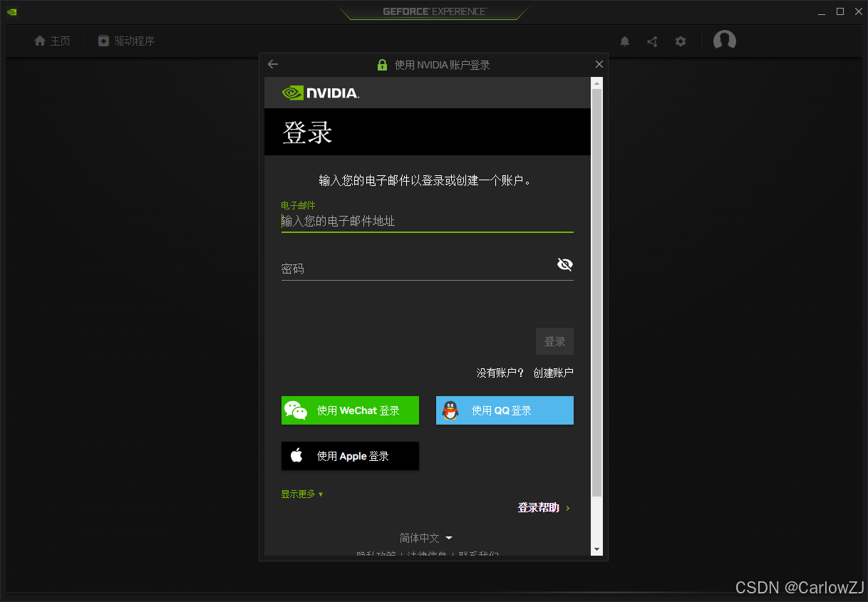Click the share icon in top bar
Screen dimensions: 868x602
652,41
